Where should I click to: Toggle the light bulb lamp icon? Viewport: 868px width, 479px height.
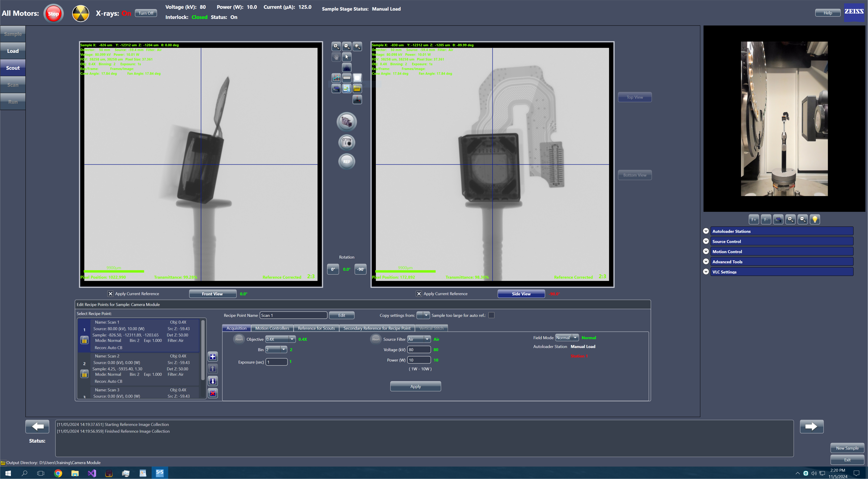(815, 220)
